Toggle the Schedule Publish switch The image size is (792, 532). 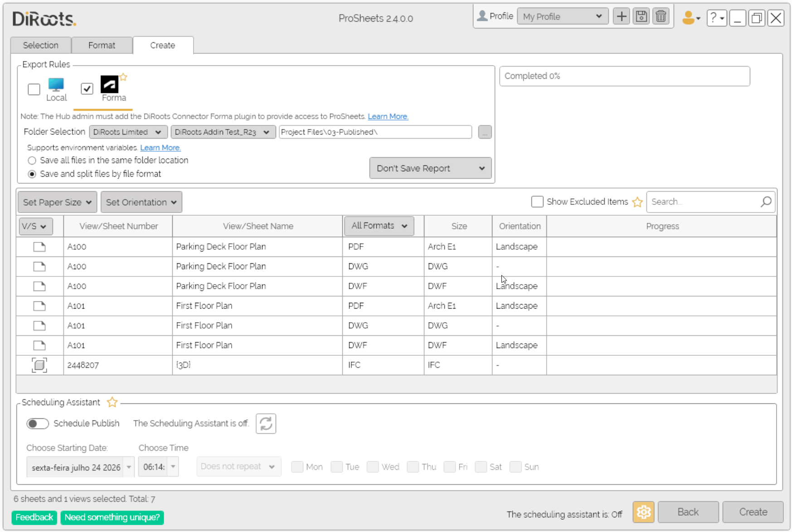coord(37,424)
